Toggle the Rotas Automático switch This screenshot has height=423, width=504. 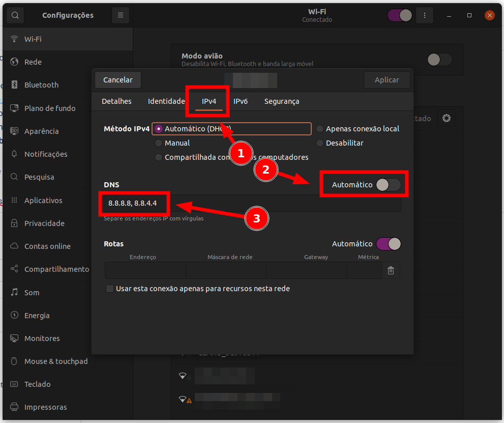pos(388,244)
